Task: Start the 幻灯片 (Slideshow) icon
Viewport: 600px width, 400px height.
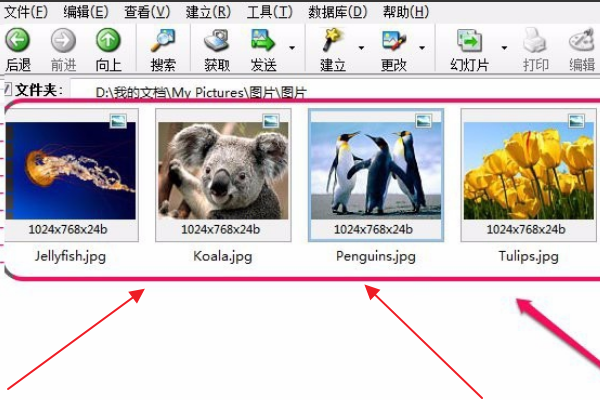Action: coord(470,41)
